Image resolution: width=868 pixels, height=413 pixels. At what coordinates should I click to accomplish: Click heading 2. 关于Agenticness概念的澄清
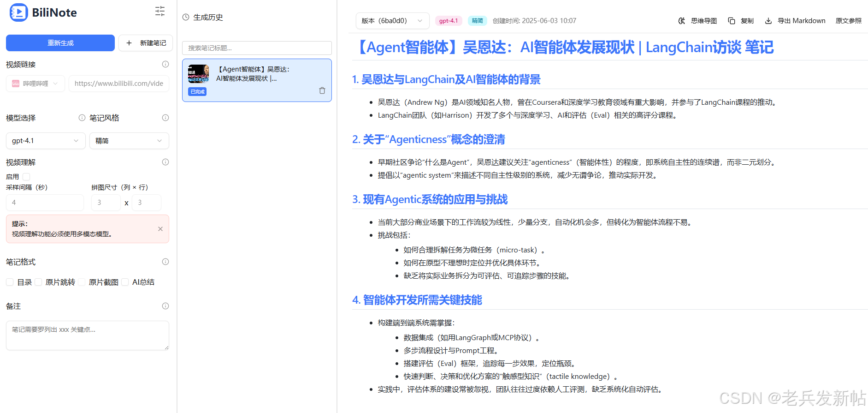pos(429,139)
